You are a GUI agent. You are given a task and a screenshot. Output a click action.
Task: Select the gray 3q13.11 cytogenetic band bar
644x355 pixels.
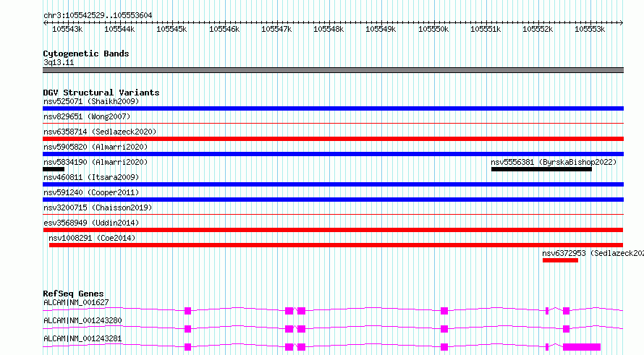(x=333, y=70)
